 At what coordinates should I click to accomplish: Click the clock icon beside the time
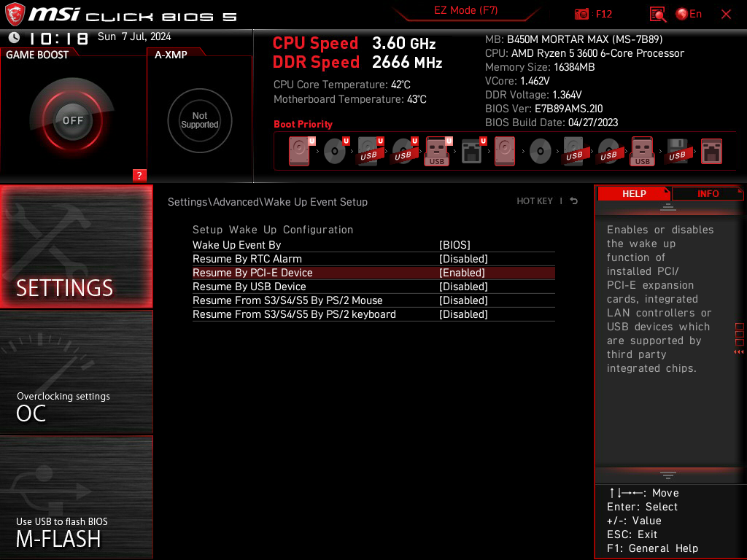pyautogui.click(x=15, y=37)
